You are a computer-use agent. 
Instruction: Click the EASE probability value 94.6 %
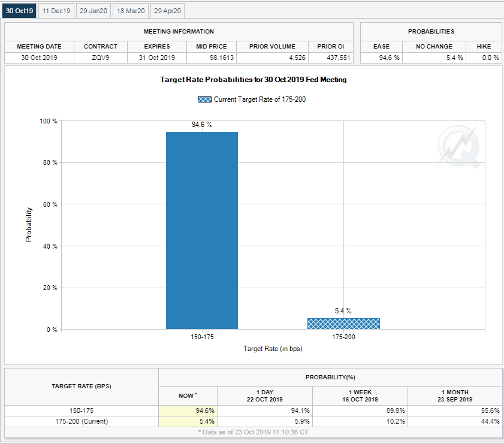point(381,58)
